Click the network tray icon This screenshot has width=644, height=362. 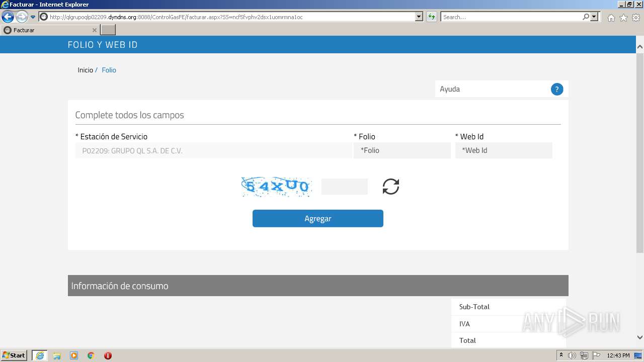click(584, 355)
